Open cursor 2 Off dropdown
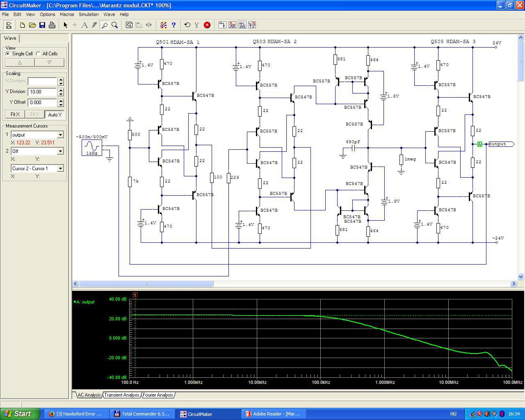 60,151
